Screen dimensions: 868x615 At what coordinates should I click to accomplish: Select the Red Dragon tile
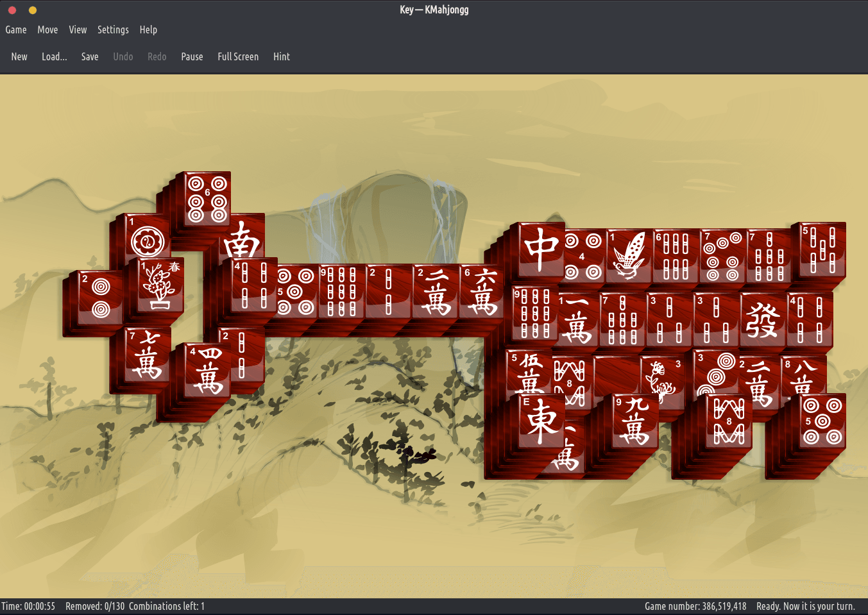[x=541, y=249]
